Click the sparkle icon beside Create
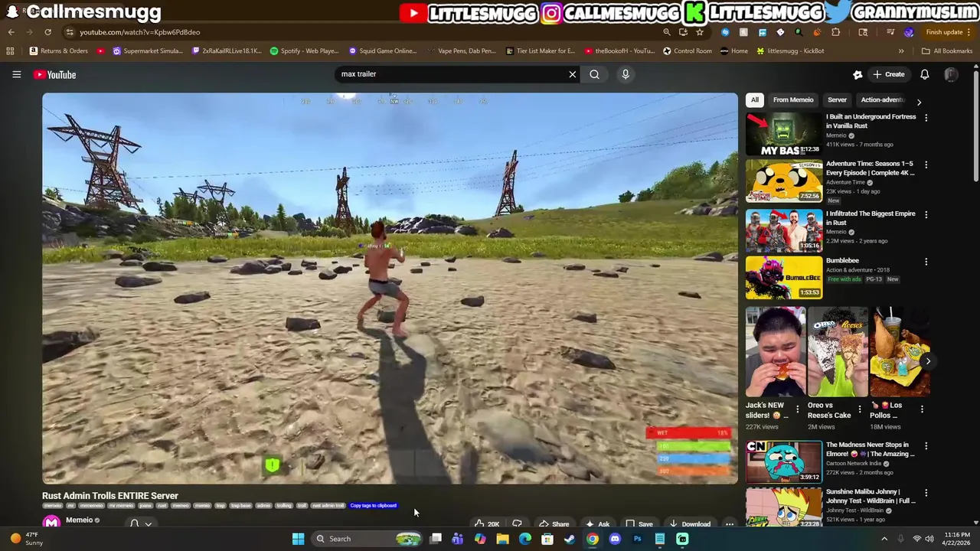 point(857,74)
